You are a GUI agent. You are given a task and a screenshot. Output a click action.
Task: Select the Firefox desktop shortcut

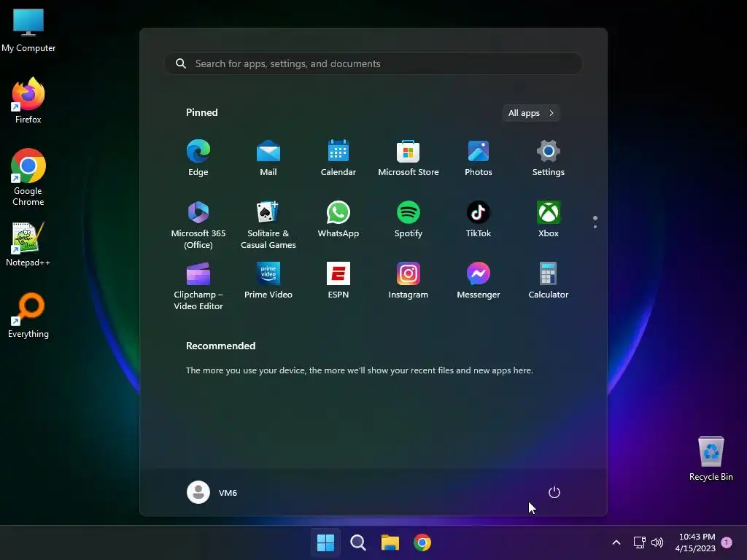[28, 101]
